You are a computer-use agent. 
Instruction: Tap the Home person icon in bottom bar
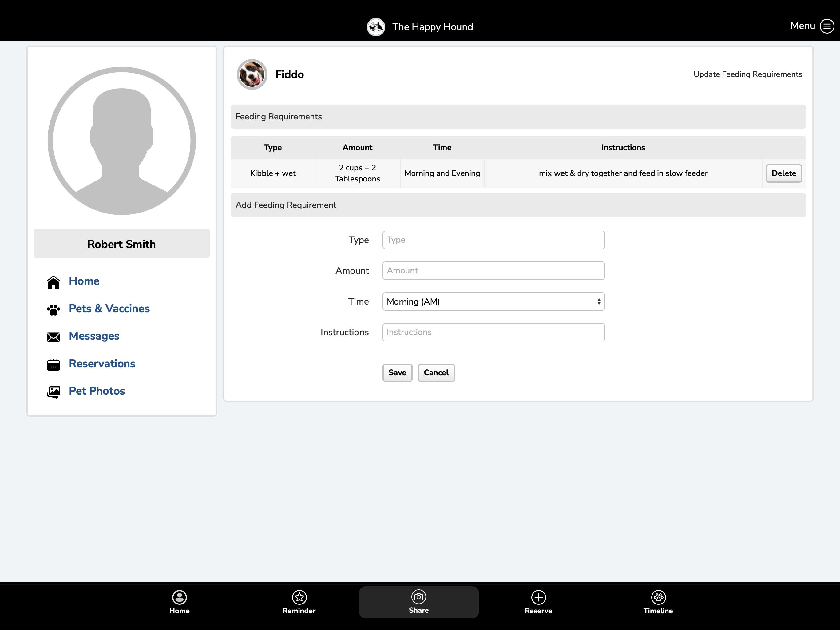coord(179,597)
